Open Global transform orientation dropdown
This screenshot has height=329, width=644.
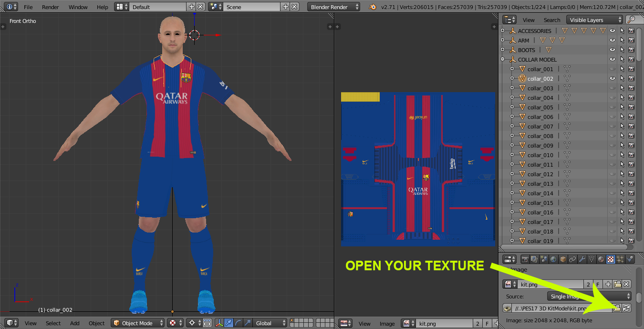pyautogui.click(x=270, y=323)
